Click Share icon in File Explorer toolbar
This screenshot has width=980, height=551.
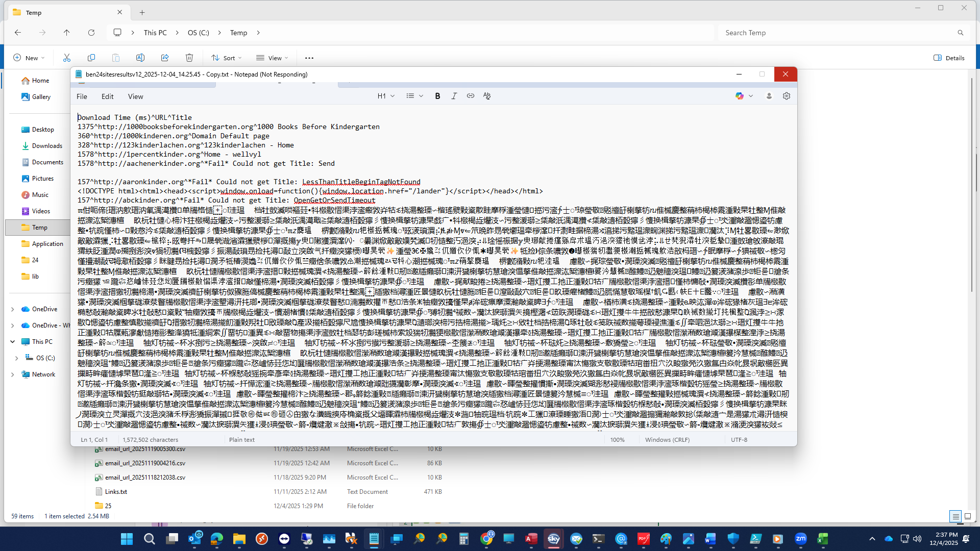165,58
